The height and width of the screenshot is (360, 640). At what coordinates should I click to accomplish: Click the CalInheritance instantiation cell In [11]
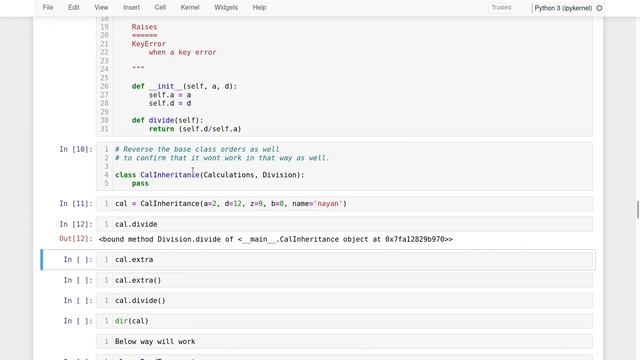click(x=344, y=204)
